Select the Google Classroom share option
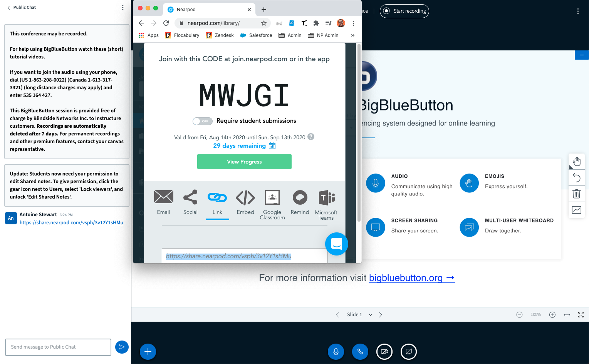Viewport: 589px width, 364px height. click(x=272, y=205)
